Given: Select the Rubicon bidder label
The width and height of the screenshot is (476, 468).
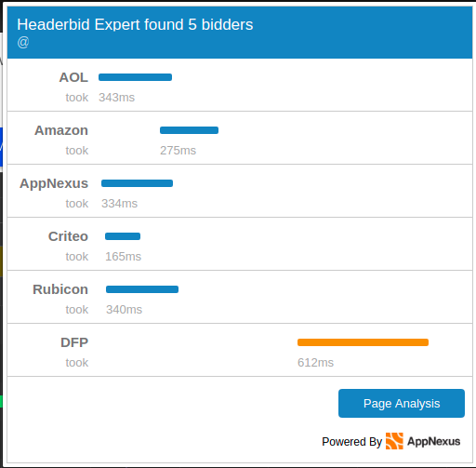Looking at the screenshot, I should tap(60, 289).
